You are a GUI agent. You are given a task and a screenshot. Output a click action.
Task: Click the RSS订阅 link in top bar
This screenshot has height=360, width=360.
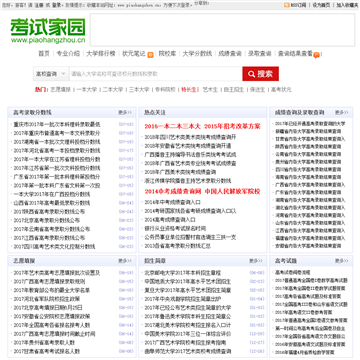point(298,5)
